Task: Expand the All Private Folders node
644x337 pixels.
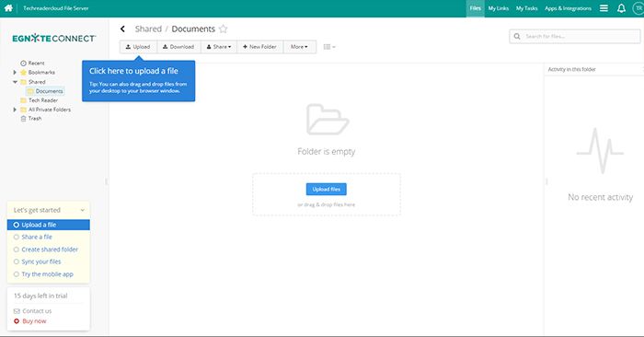Action: [x=15, y=110]
